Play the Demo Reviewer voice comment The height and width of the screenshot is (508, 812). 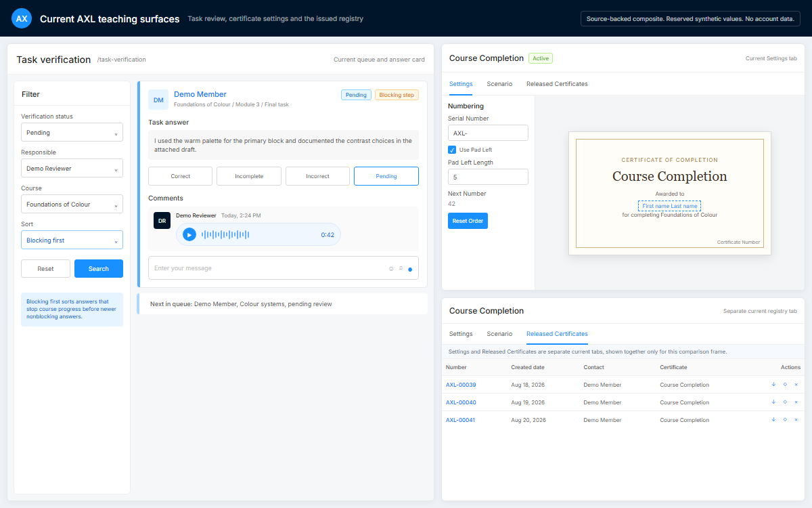coord(189,234)
